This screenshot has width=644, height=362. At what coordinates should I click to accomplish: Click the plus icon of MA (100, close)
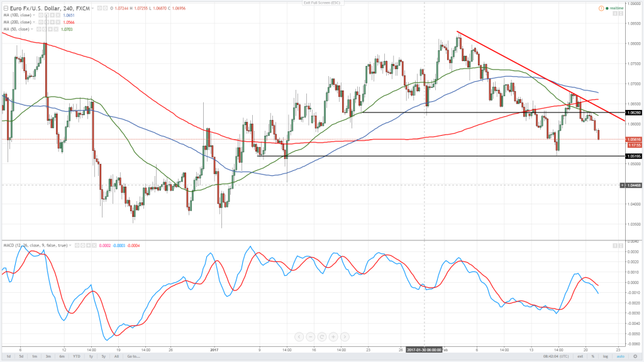[52, 15]
